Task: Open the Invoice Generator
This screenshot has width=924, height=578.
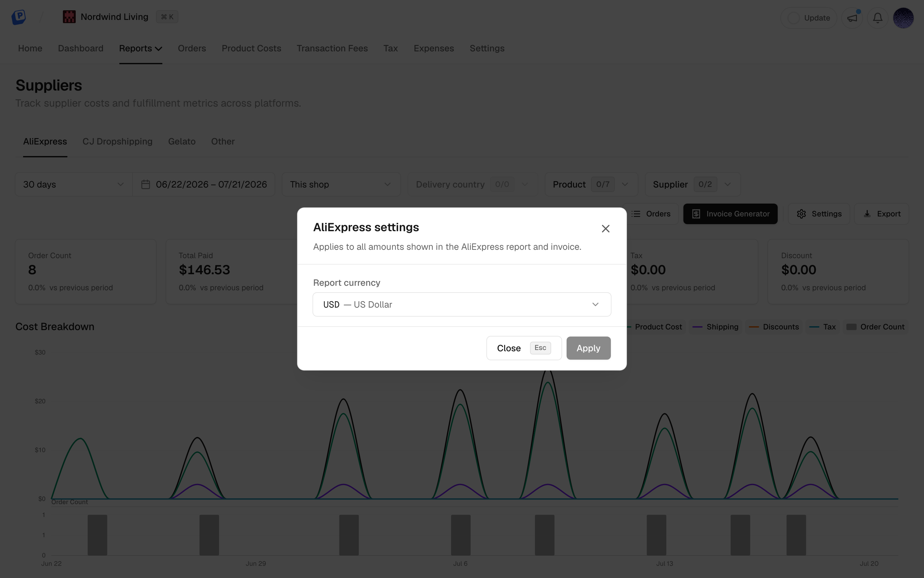Action: 730,214
